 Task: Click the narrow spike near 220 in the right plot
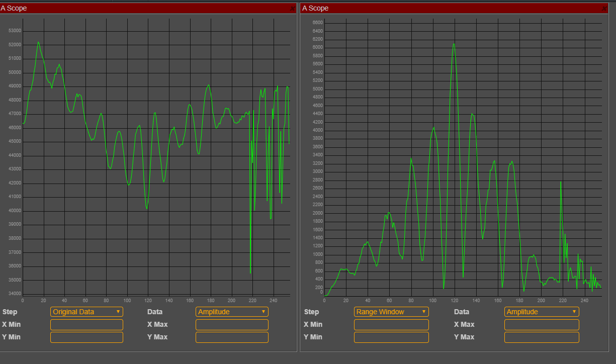(561, 183)
